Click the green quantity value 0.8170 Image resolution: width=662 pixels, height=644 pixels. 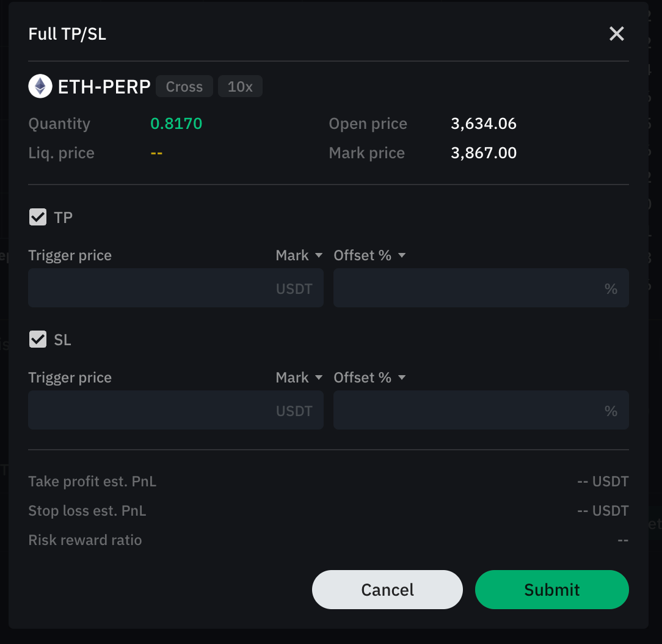176,124
